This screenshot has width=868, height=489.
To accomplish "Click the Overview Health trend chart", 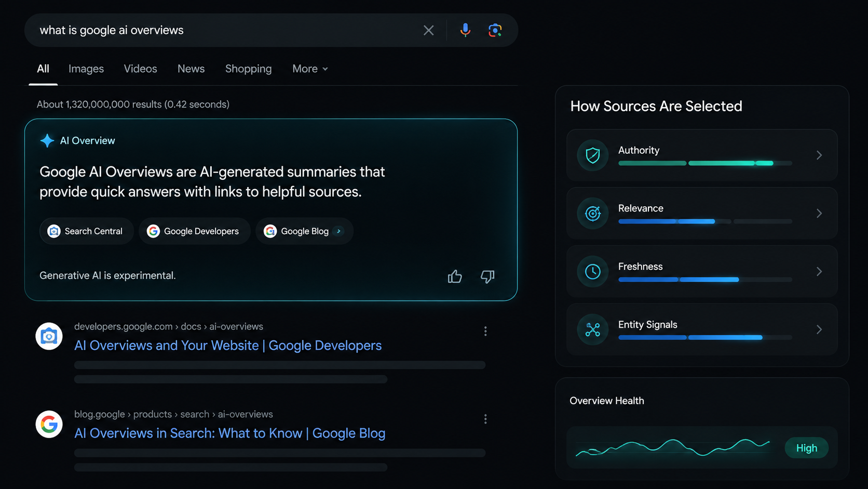I will (x=673, y=447).
